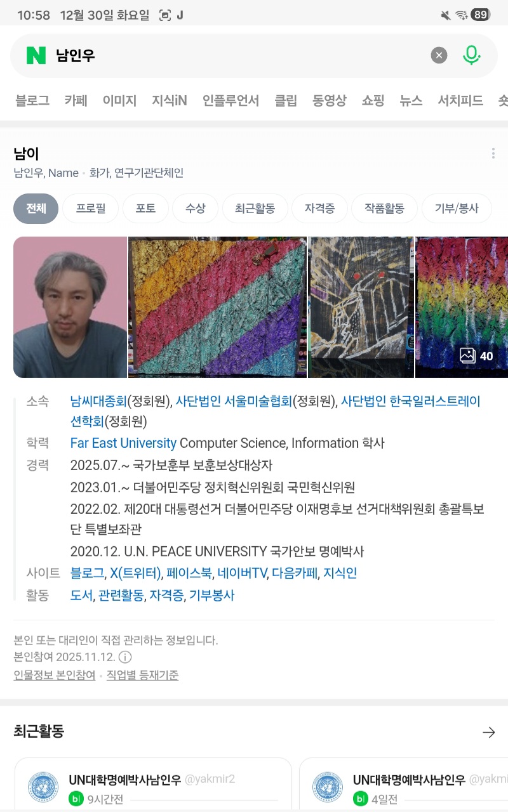This screenshot has width=508, height=812.
Task: Open the 40 photos gallery icon
Action: 477,356
